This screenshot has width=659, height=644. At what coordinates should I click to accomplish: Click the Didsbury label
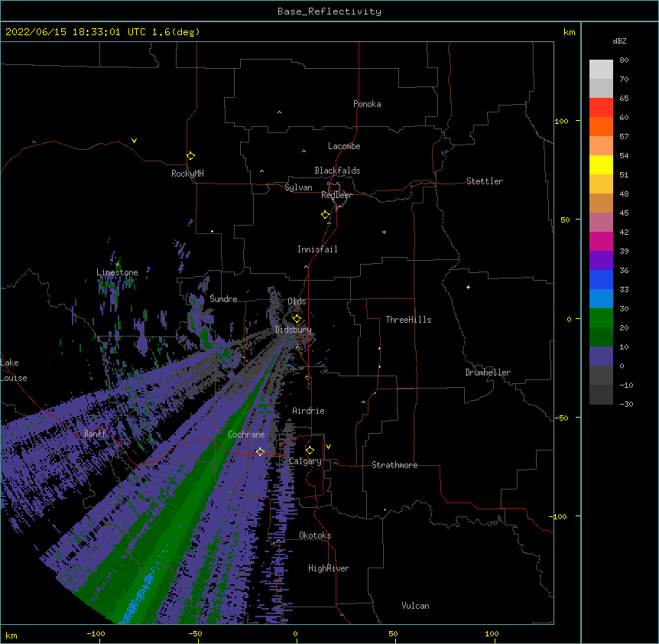[294, 330]
